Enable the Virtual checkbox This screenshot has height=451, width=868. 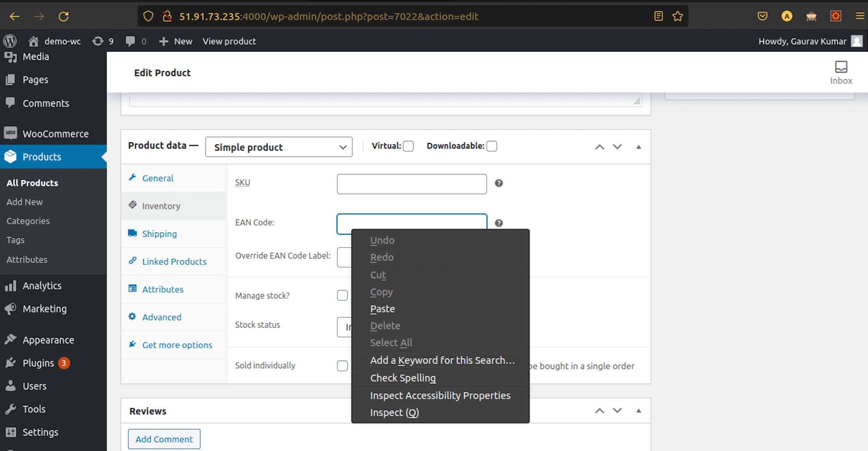408,146
